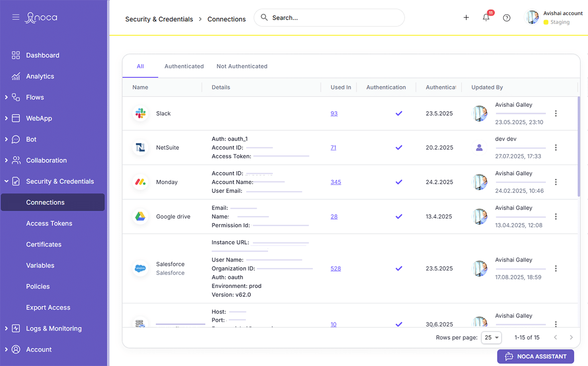Switch to the Authenticated tab

pos(184,66)
